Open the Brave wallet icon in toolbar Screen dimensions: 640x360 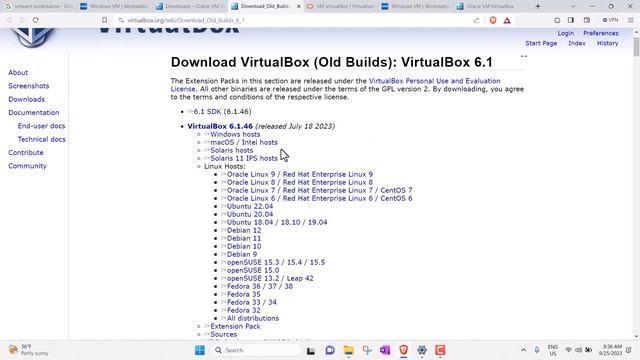tap(587, 20)
